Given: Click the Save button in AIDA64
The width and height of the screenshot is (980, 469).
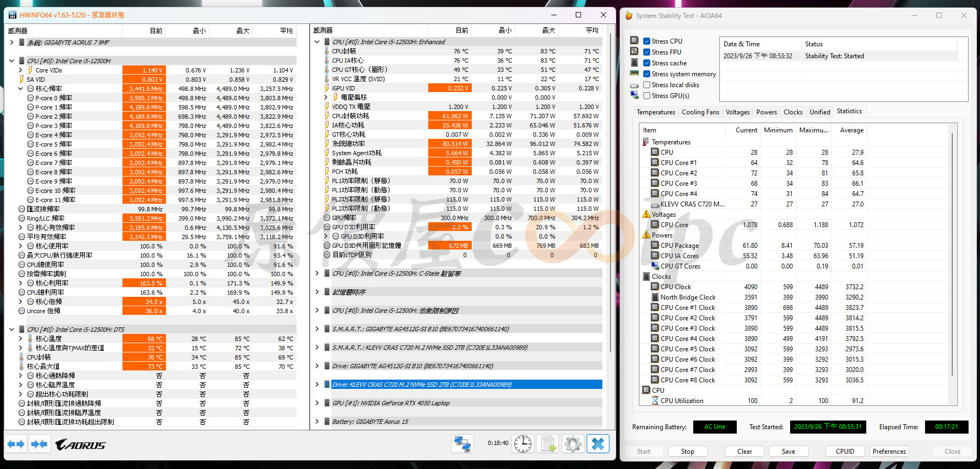Looking at the screenshot, I should coord(788,452).
